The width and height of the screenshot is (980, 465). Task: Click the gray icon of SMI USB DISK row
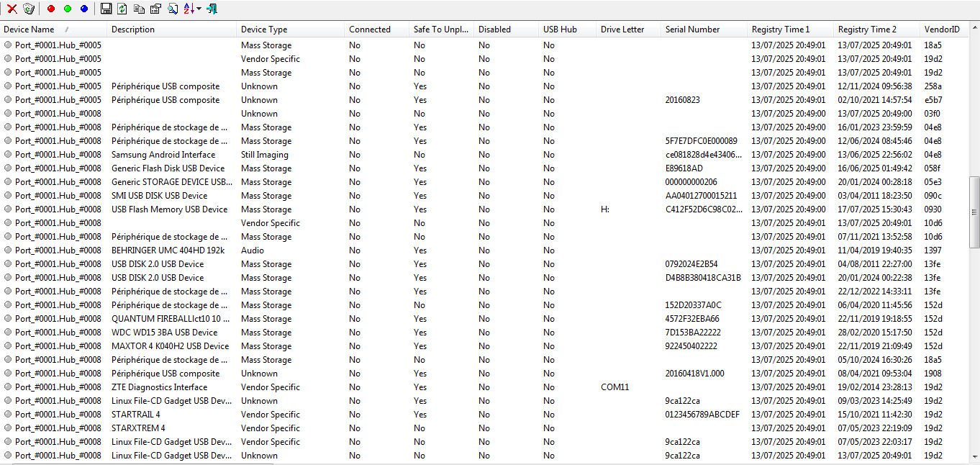pos(8,196)
